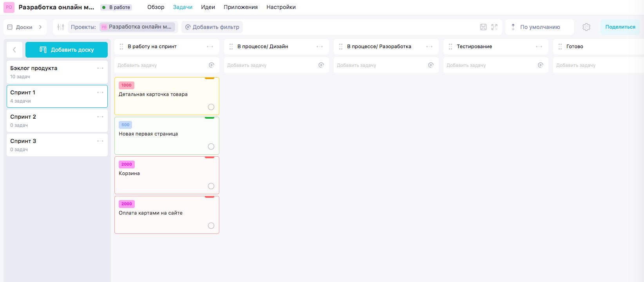Click the PO project avatar icon
Image resolution: width=644 pixels, height=282 pixels.
[9, 7]
